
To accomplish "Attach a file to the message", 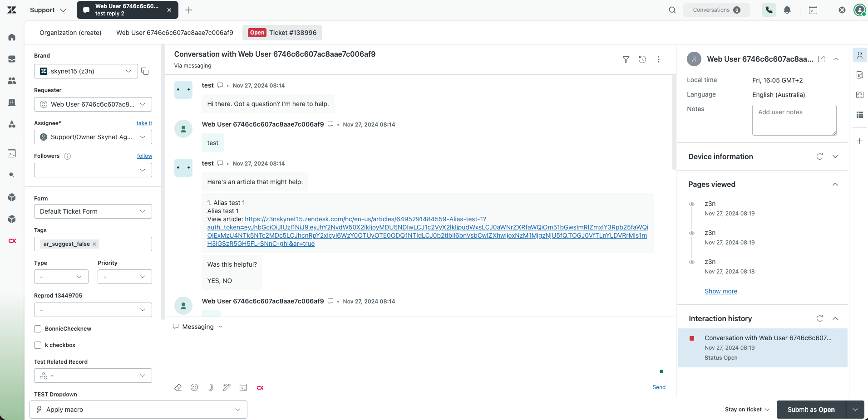I will pyautogui.click(x=210, y=387).
